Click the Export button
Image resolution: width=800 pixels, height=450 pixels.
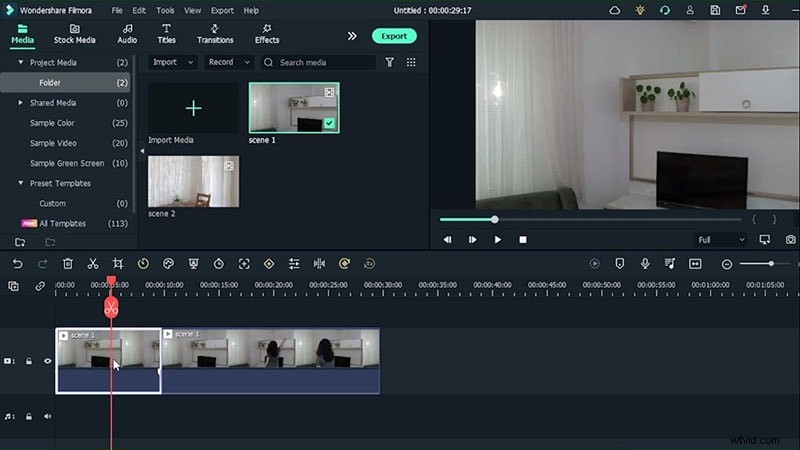(x=394, y=36)
